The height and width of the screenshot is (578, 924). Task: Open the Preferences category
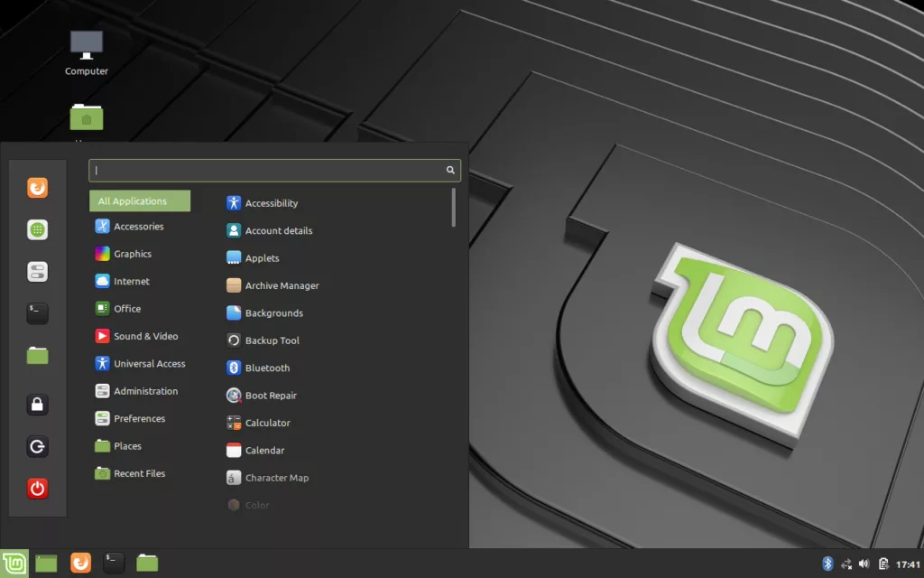(x=139, y=419)
